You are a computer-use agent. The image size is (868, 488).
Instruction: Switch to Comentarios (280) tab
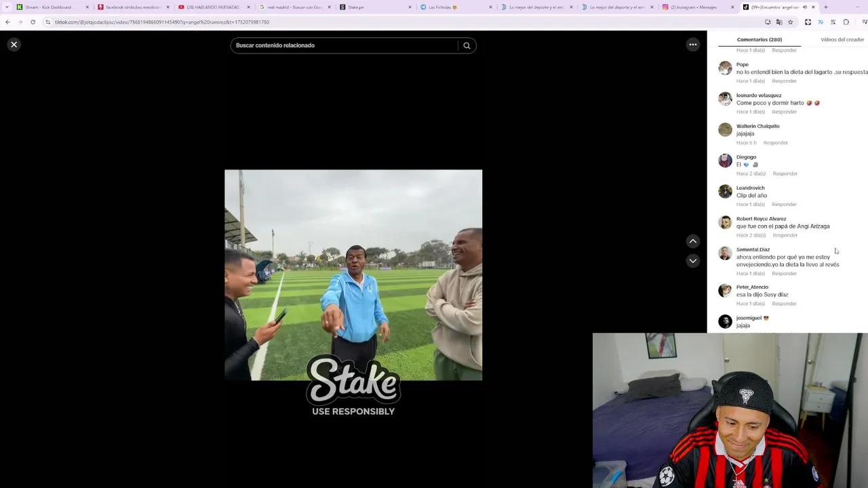759,39
